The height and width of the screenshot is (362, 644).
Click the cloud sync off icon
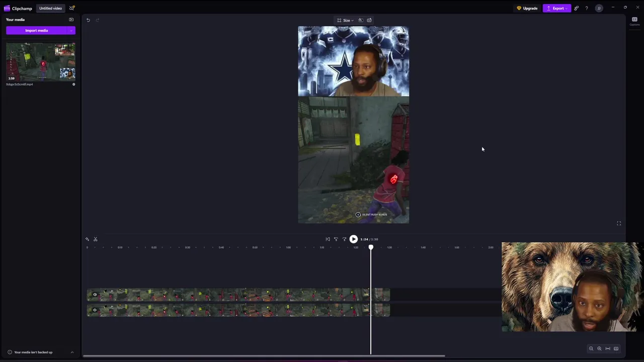click(x=72, y=8)
